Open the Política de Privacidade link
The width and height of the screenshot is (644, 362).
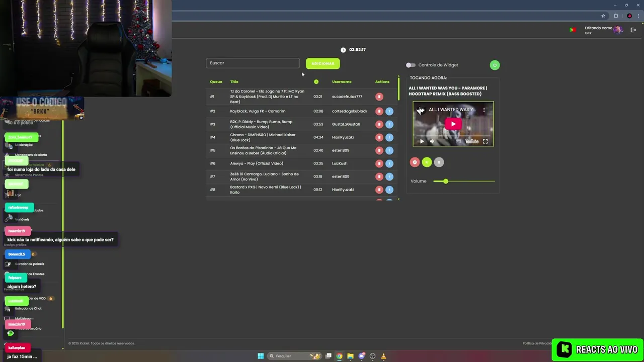point(537,343)
